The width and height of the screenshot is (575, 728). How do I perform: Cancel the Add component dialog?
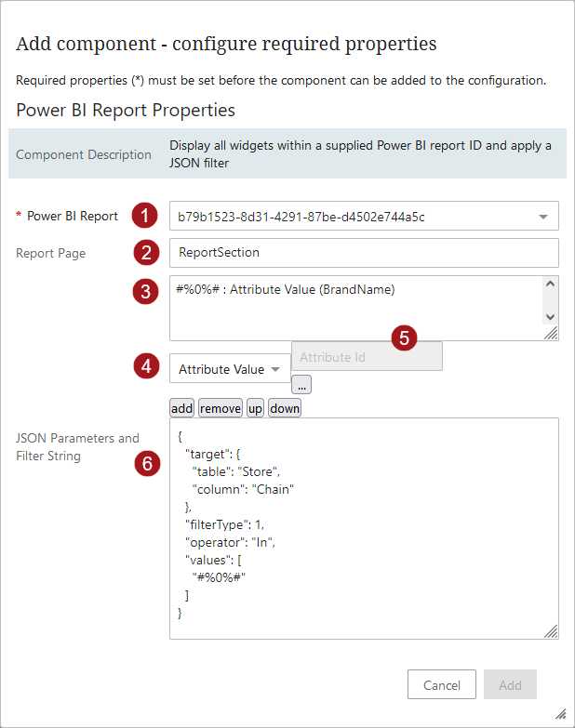[x=441, y=685]
